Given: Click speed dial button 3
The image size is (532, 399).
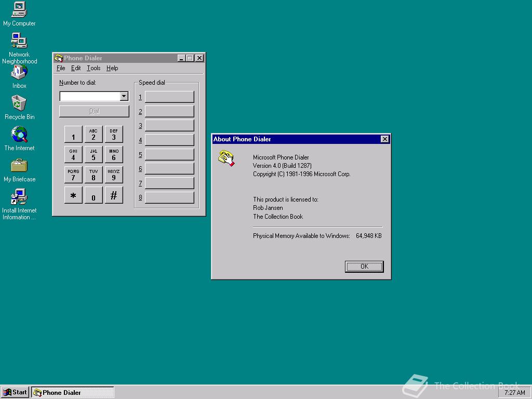Looking at the screenshot, I should coord(169,126).
